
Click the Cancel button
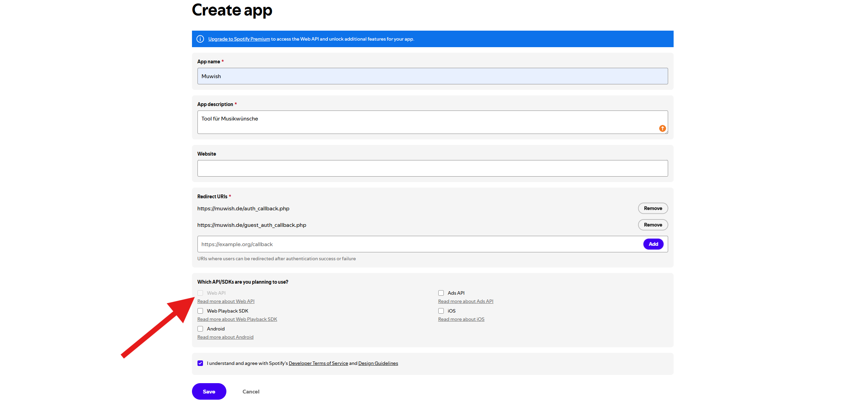251,391
